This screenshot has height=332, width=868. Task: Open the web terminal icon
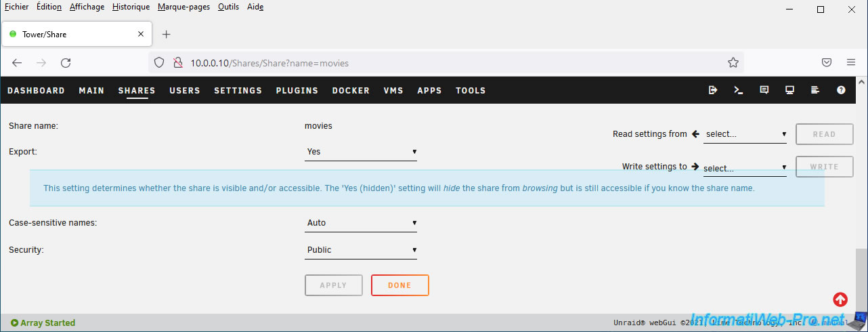(x=739, y=90)
